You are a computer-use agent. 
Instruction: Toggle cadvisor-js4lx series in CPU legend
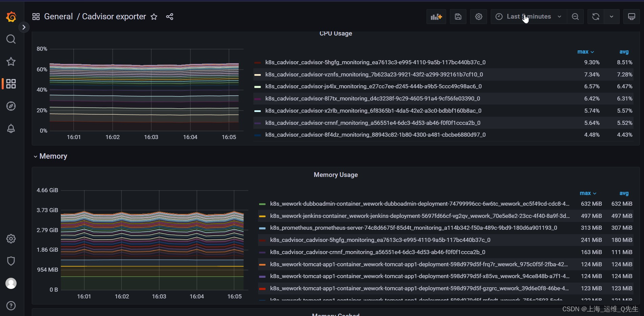pos(373,87)
